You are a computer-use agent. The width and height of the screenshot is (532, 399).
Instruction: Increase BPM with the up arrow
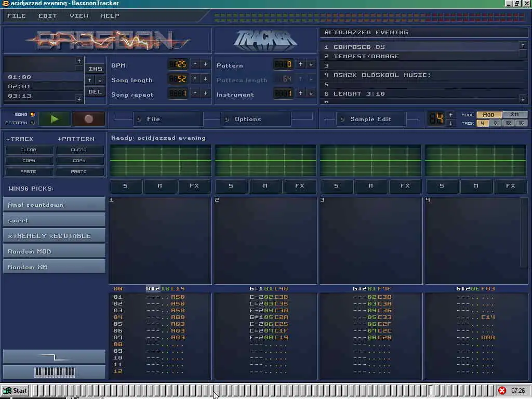pyautogui.click(x=195, y=64)
